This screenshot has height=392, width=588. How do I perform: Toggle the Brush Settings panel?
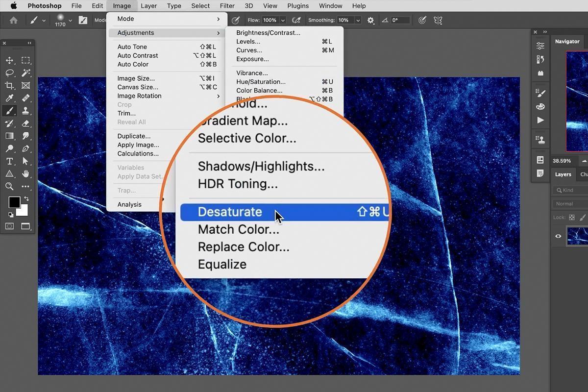83,20
